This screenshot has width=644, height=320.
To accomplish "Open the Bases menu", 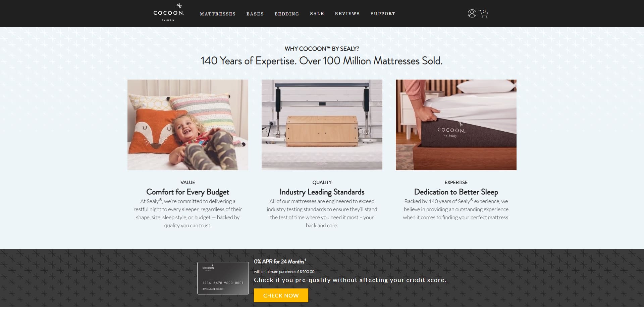I will point(255,14).
